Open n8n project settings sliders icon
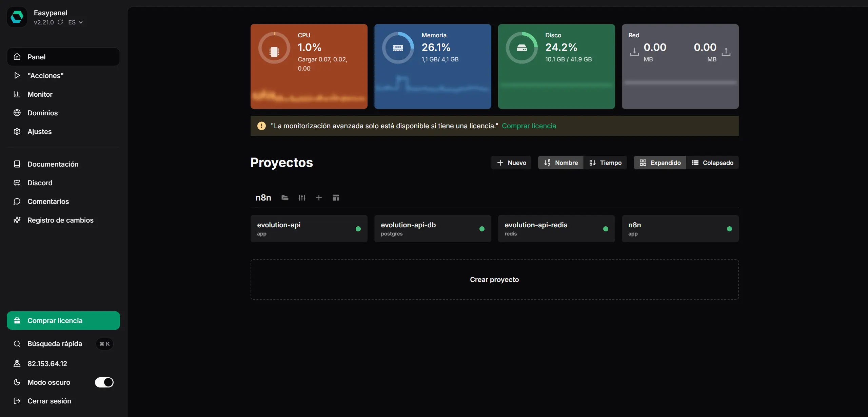The height and width of the screenshot is (417, 868). [x=302, y=197]
